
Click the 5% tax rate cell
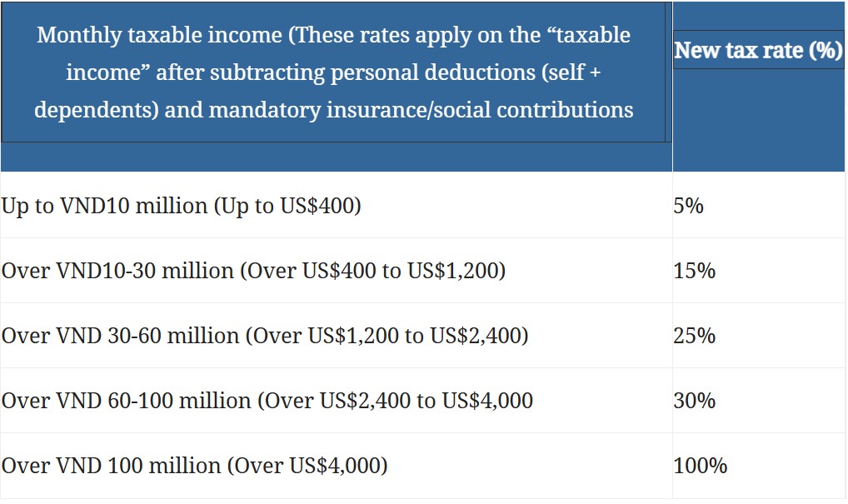(x=688, y=206)
